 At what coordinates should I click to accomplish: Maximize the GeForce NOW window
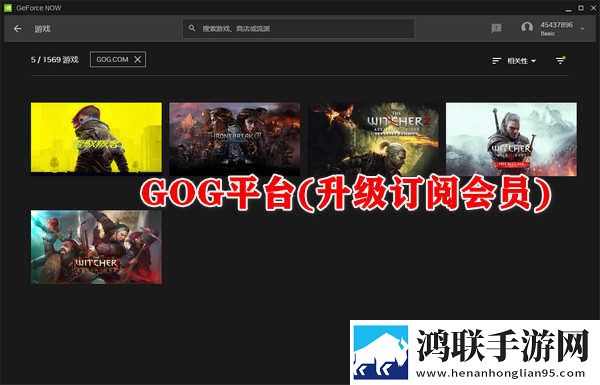pos(581,8)
